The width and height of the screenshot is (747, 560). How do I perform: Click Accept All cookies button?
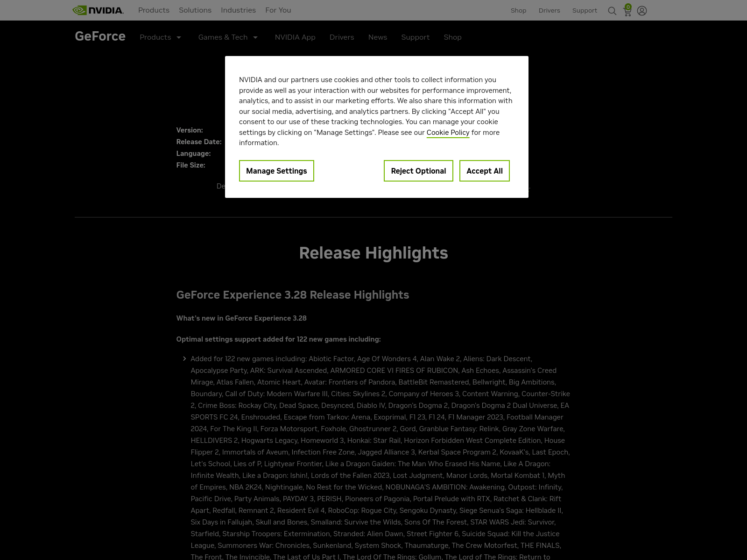tap(485, 171)
